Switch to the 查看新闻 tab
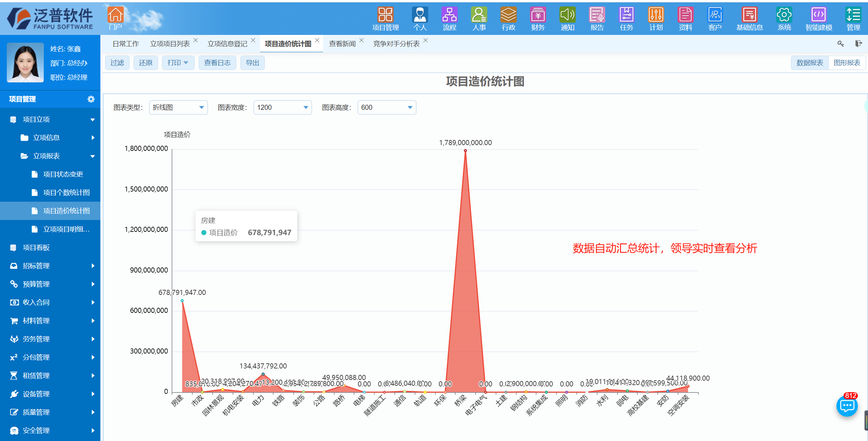 click(x=342, y=44)
